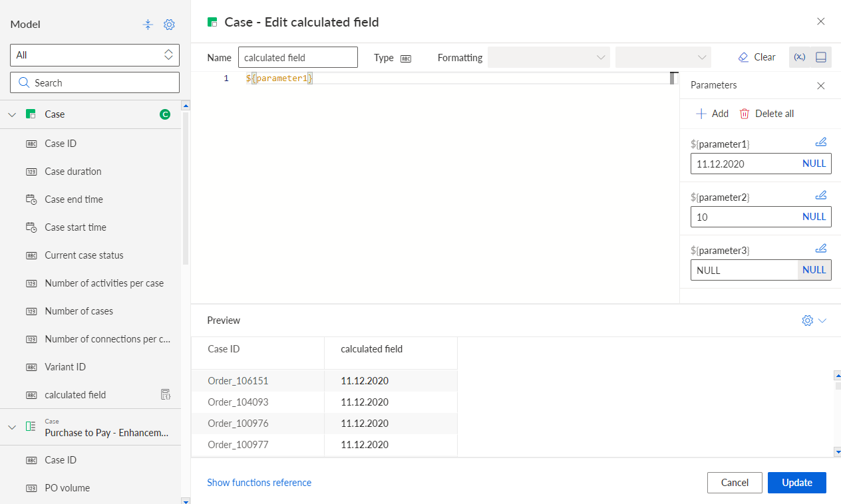Screen dimensions: 841x504
Task: Collapse Purchase to Pay group chevron
Action: tap(12, 427)
